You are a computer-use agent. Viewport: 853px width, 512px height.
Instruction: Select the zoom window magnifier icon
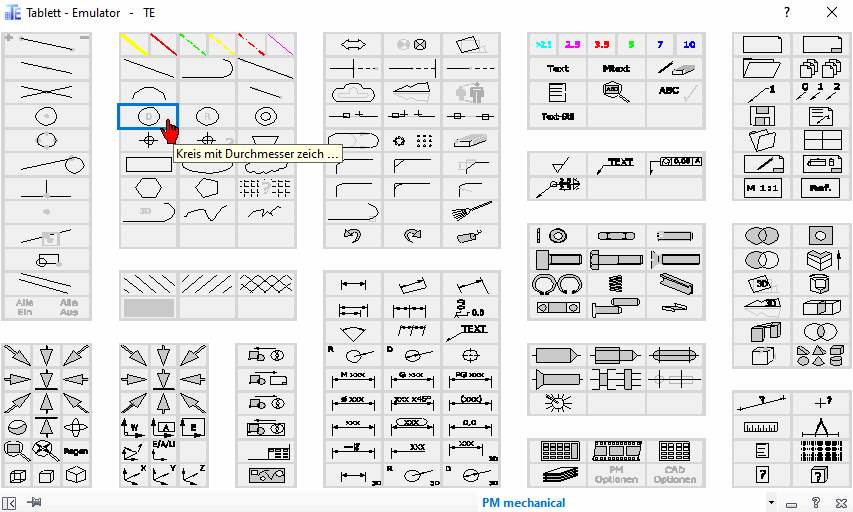pyautogui.click(x=17, y=451)
